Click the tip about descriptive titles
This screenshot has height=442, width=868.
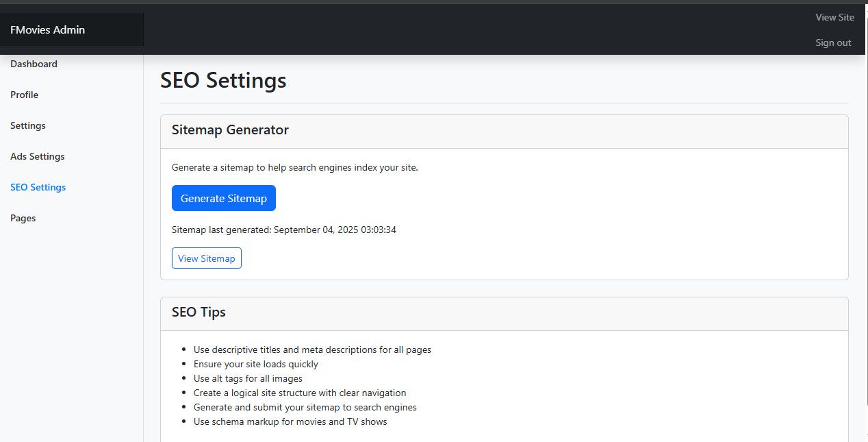pyautogui.click(x=312, y=349)
